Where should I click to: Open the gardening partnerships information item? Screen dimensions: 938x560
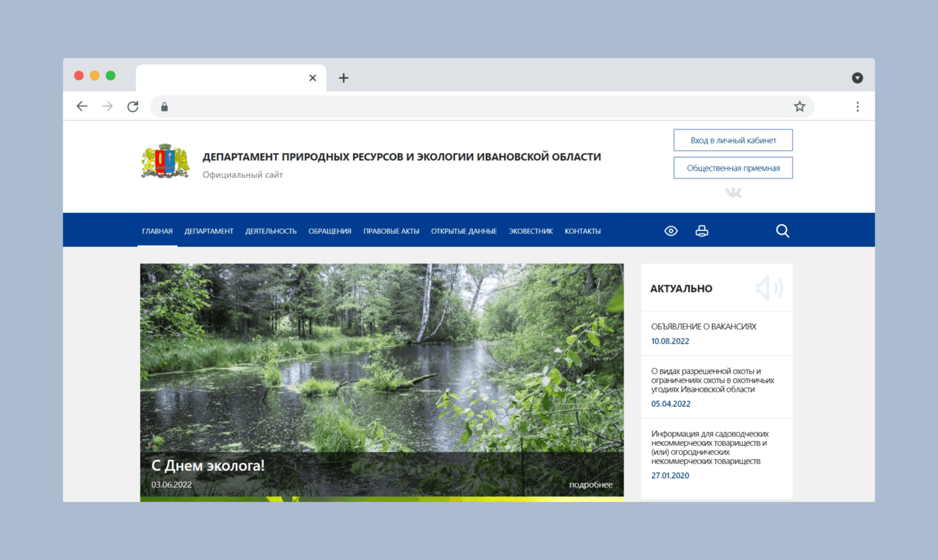tap(710, 447)
